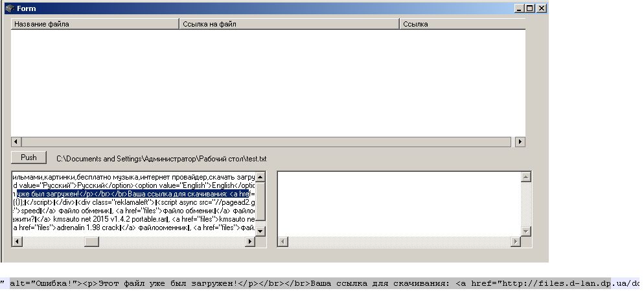This screenshot has width=644, height=304.
Task: Click the left text box horizontal scroll thumb
Action: 91,242
